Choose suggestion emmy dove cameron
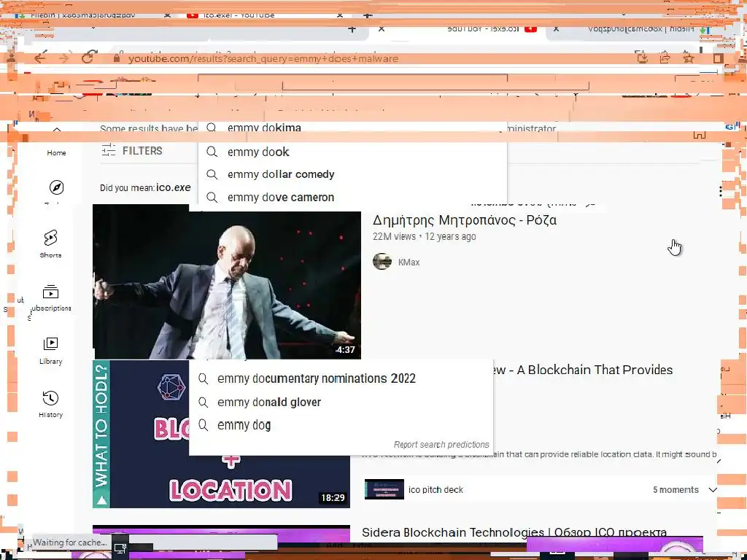This screenshot has height=560, width=747. 352,197
